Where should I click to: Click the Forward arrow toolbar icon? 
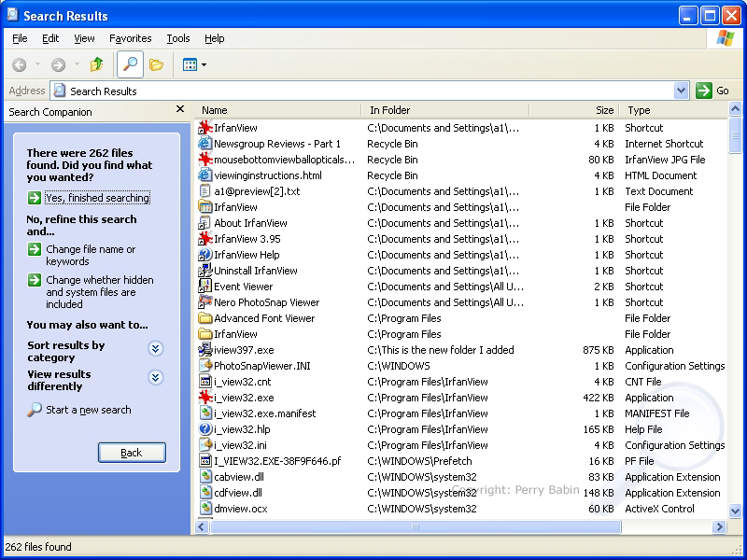click(x=58, y=64)
